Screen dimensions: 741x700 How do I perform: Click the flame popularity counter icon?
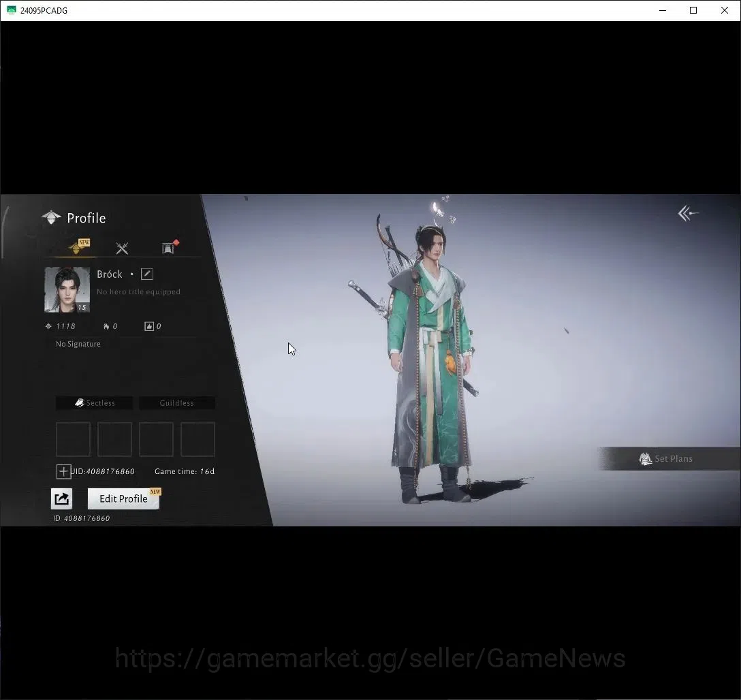[106, 326]
